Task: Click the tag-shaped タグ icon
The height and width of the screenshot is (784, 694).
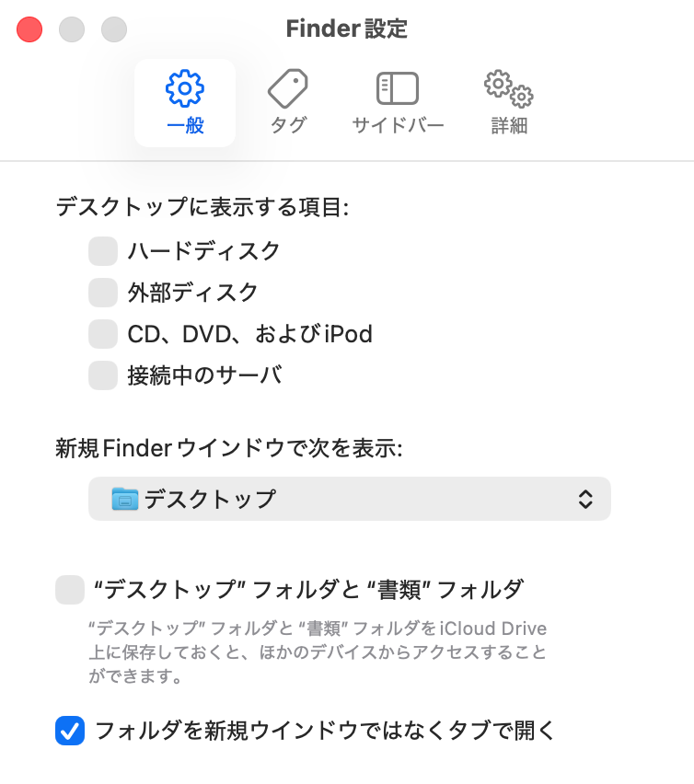Action: 288,88
